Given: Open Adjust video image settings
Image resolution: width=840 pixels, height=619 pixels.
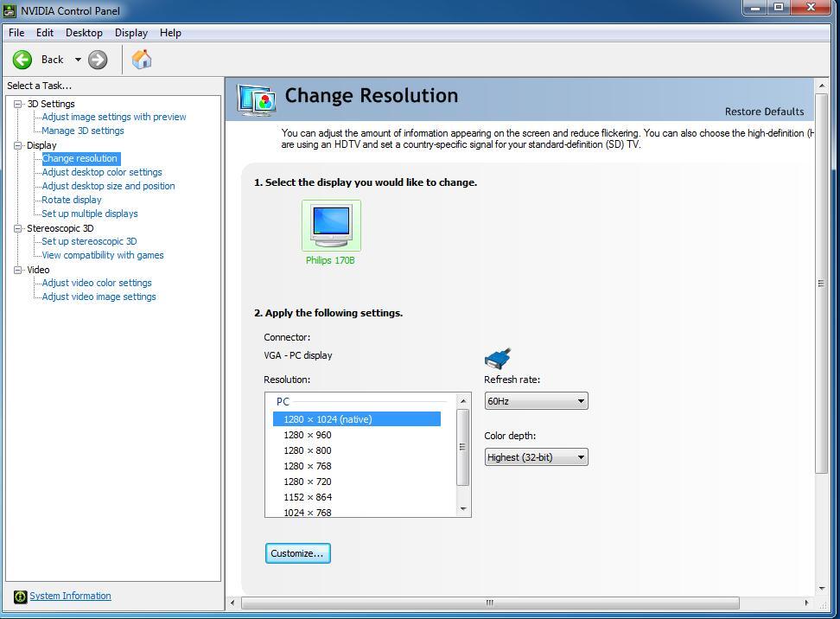Looking at the screenshot, I should 99,297.
